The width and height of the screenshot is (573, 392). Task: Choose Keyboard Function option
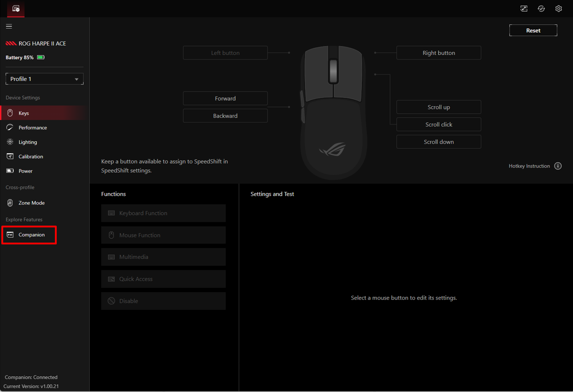click(x=164, y=213)
